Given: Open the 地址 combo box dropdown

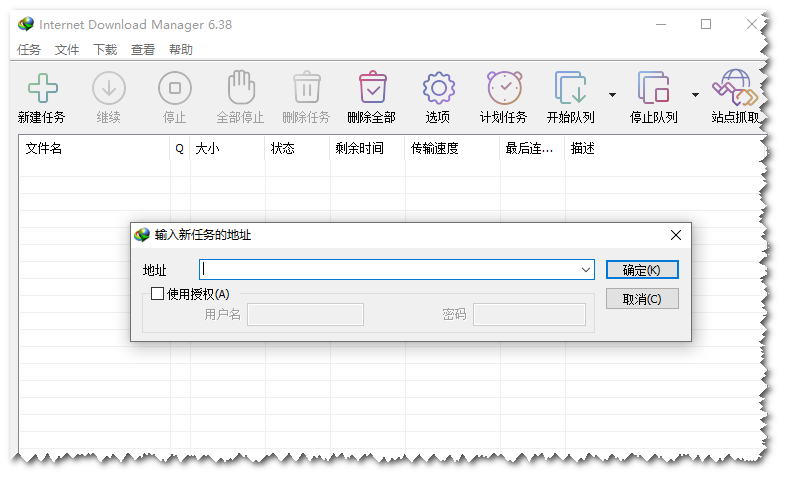Looking at the screenshot, I should coord(585,270).
